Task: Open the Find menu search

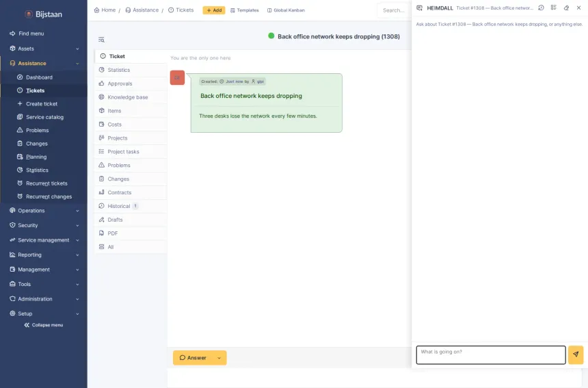Action: pos(26,34)
